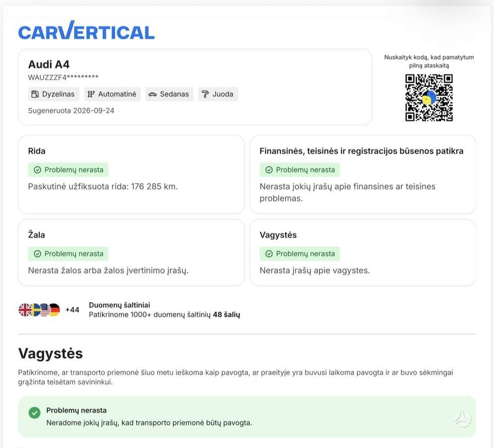Click the Nerasta jokių įrašų apie finansines text

348,192
